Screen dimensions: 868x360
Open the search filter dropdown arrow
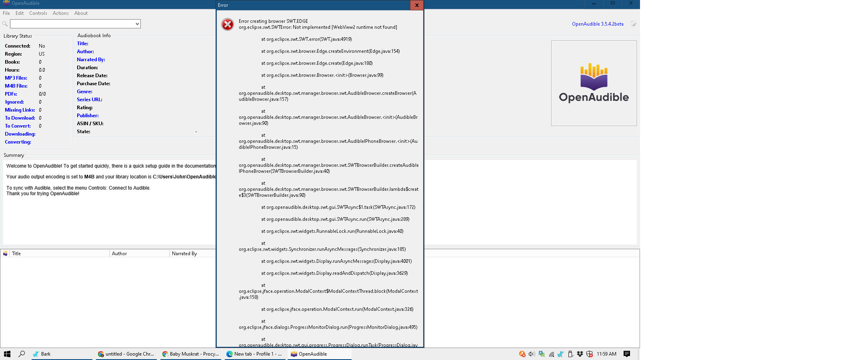[x=136, y=24]
